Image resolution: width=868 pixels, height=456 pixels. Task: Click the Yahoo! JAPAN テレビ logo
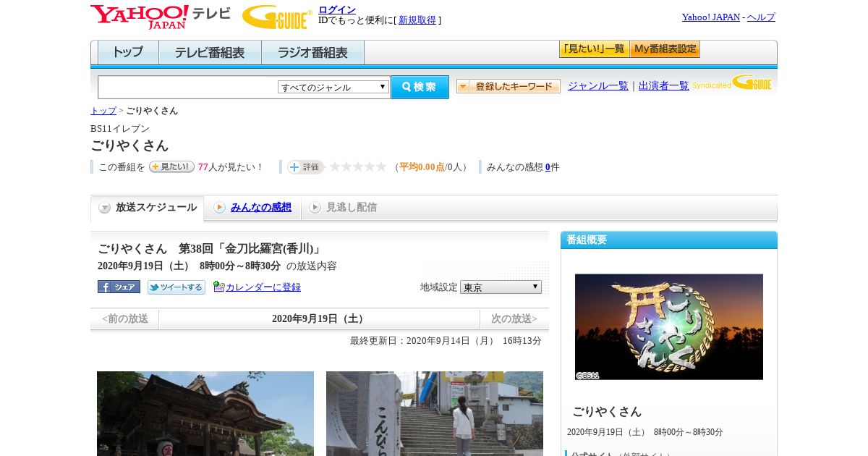coord(160,17)
